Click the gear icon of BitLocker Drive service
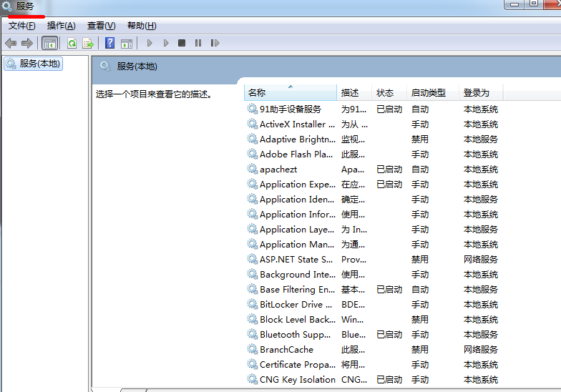Screen dimensions: 561x392 pos(252,304)
